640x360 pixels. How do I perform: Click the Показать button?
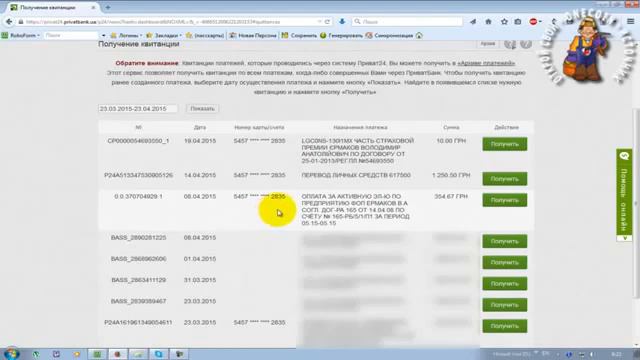click(202, 109)
